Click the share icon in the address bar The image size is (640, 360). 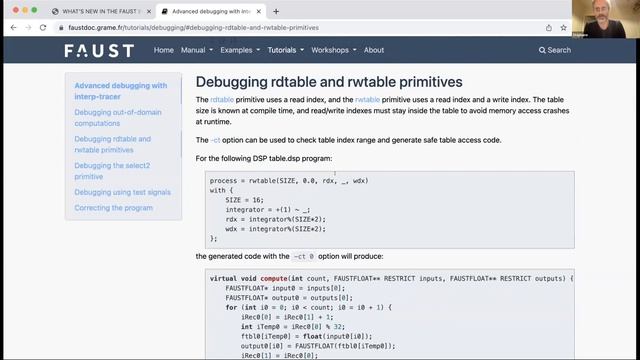[549, 28]
